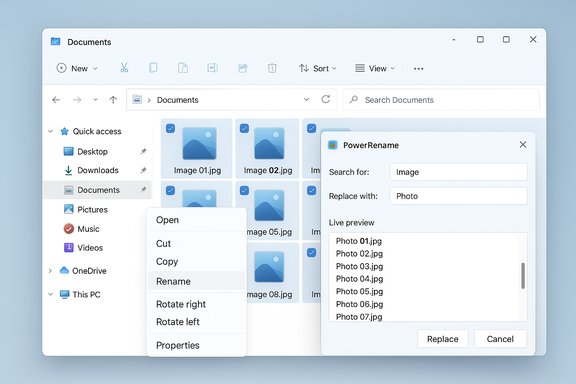Click the Rename toolbar icon
Image resolution: width=576 pixels, height=384 pixels.
(212, 68)
